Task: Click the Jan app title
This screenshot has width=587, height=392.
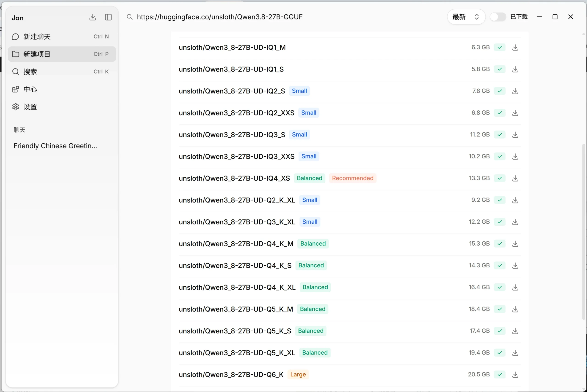Action: pos(17,18)
